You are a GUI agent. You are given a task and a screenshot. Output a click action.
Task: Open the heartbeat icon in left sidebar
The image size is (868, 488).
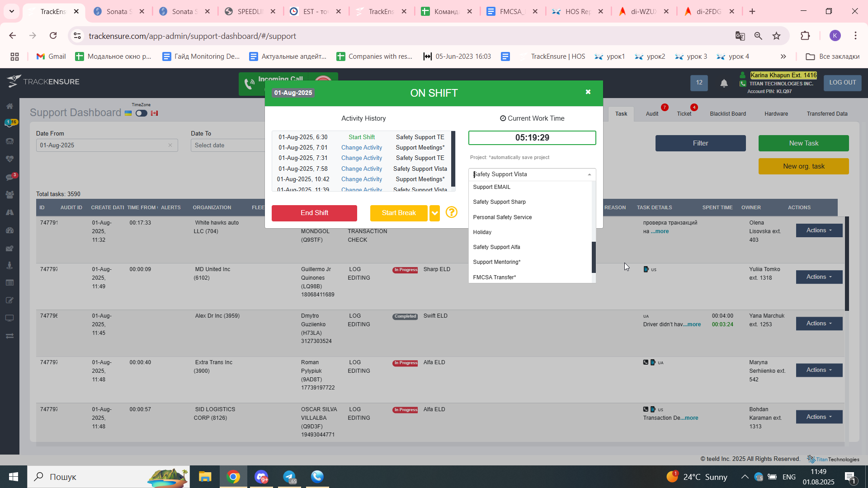pos(9,159)
